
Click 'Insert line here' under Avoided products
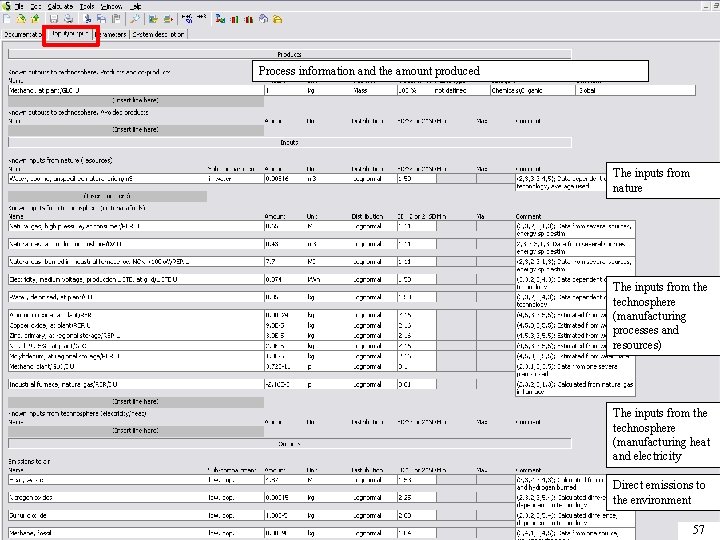[x=136, y=130]
